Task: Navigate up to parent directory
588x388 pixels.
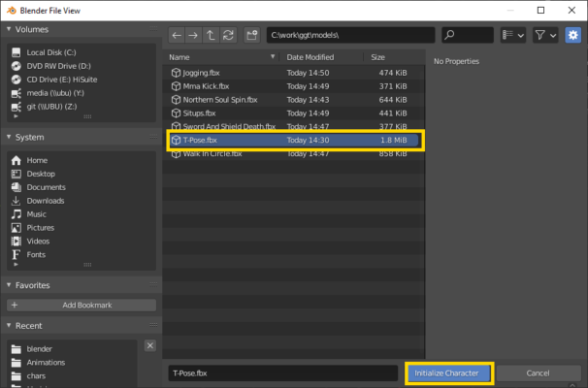Action: point(211,35)
